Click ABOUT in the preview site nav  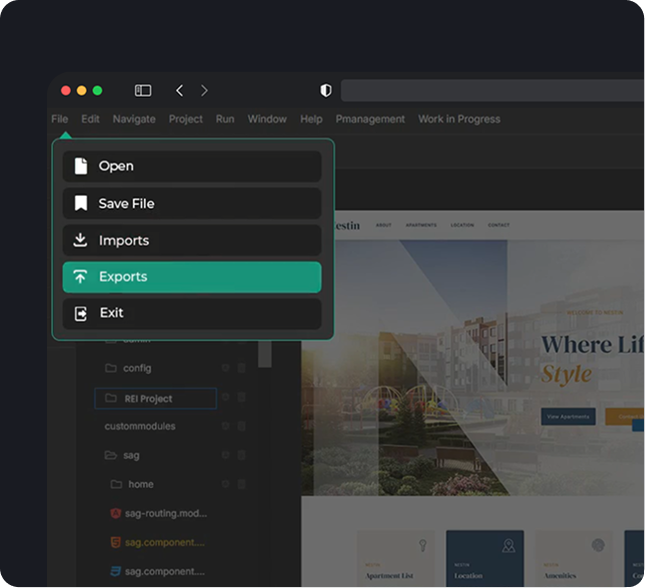(383, 225)
